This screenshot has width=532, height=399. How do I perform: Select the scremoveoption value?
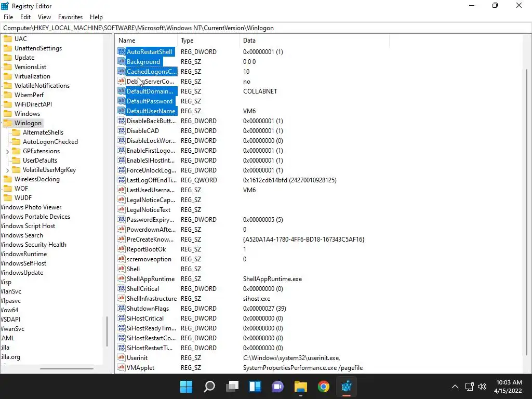click(149, 259)
